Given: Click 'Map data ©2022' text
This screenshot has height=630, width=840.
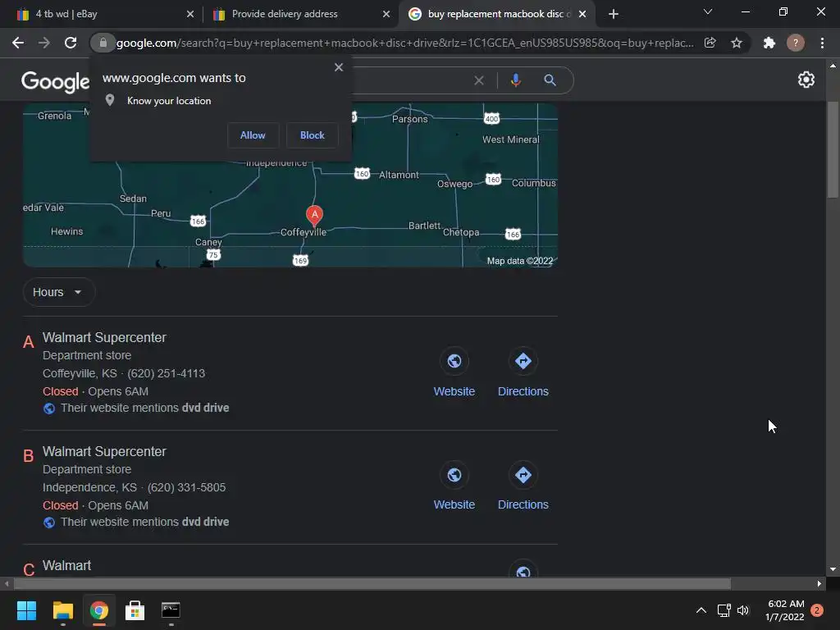Looking at the screenshot, I should 519,261.
